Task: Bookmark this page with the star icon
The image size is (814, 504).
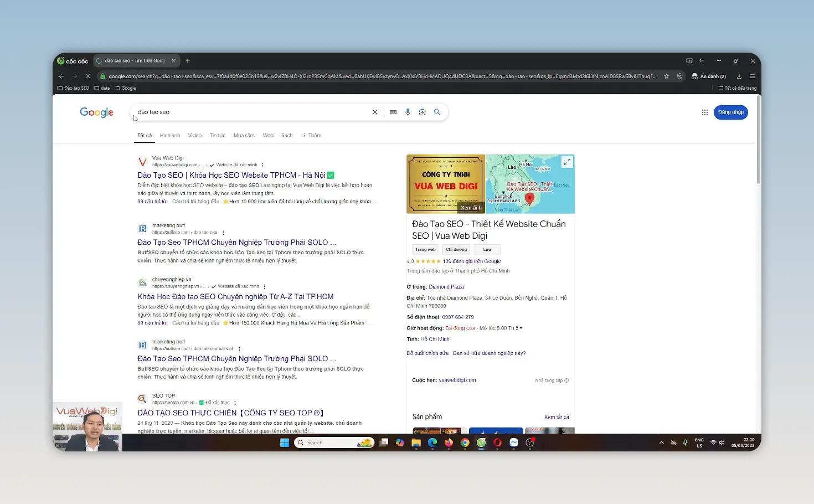Action: click(667, 76)
